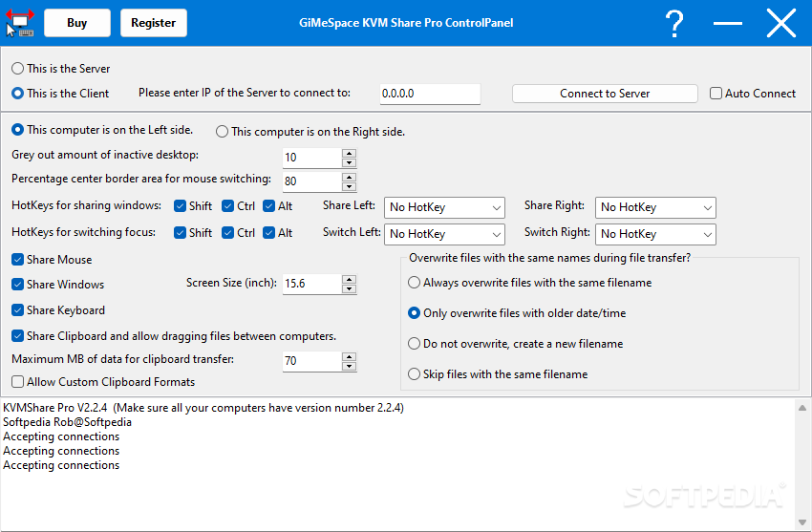The width and height of the screenshot is (812, 532).
Task: Click the 'Softpedia Rob@Softpedia' log line
Action: tap(67, 422)
